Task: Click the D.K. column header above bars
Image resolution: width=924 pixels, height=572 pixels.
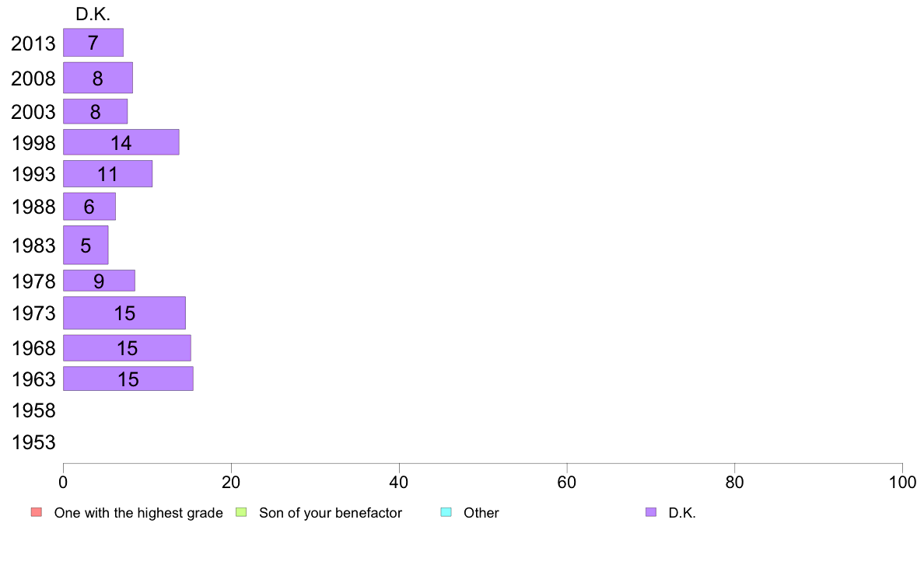Action: click(93, 14)
